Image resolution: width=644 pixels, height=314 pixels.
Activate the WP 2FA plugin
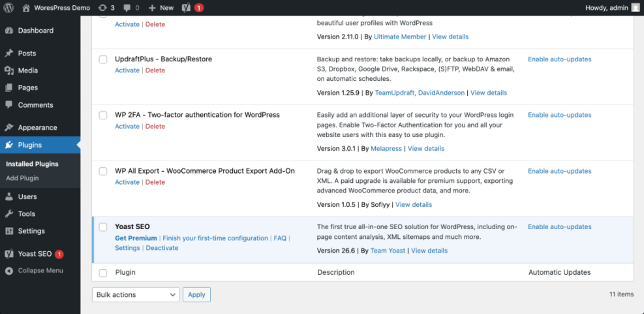click(127, 126)
